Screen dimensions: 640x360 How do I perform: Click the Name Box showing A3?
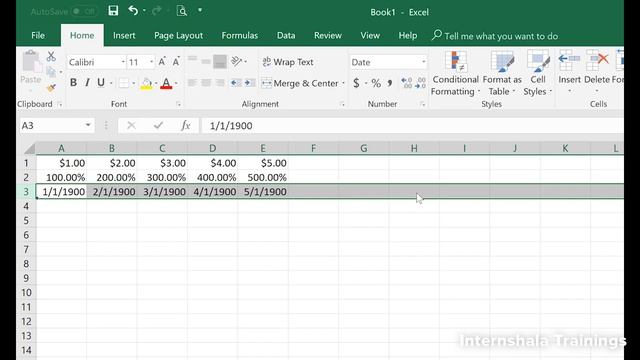click(56, 125)
